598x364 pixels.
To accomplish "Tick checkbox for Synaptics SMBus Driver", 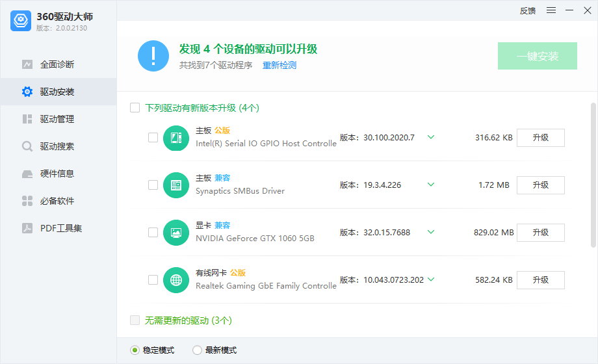I will pos(153,185).
